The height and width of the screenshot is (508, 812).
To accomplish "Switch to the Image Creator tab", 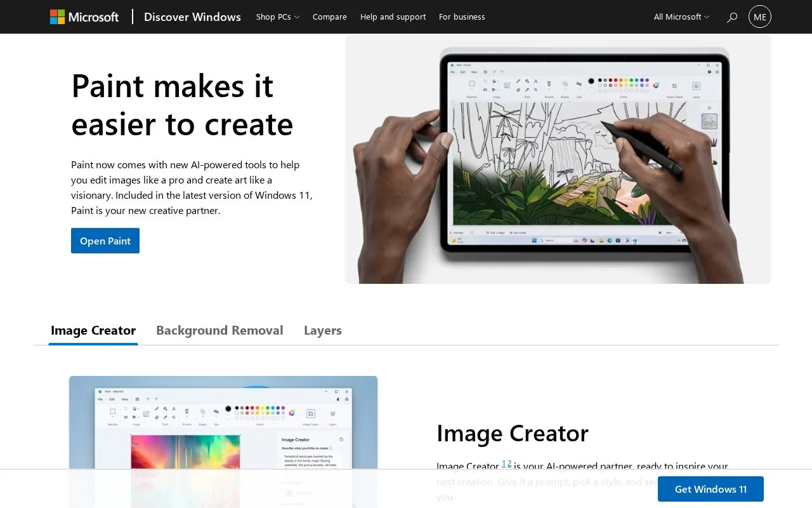I will click(x=93, y=330).
